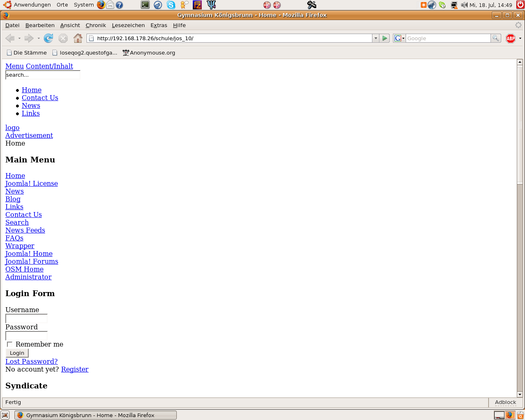
Task: Click the search magnifier icon in Google box
Action: (x=496, y=38)
